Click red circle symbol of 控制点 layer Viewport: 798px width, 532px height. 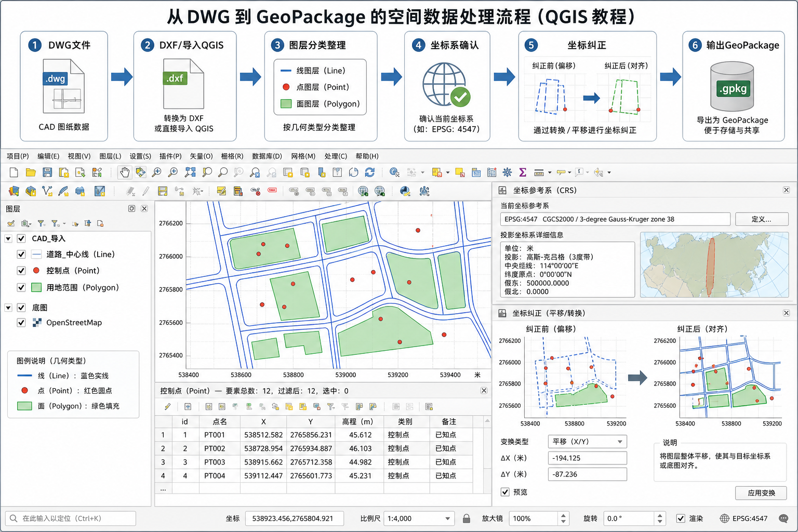(36, 271)
